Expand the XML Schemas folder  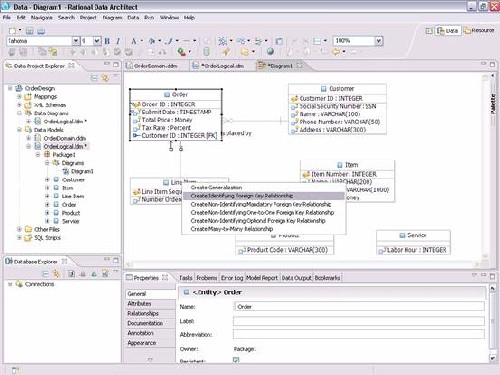(19, 105)
